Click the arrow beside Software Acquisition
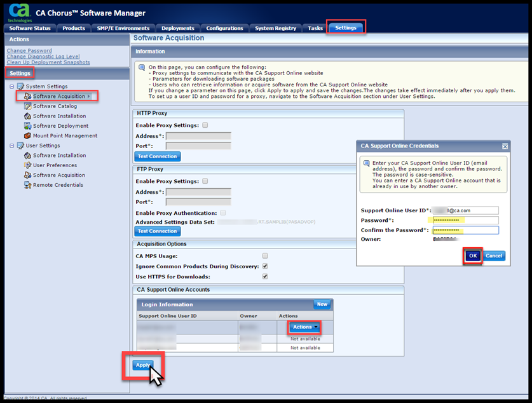 pyautogui.click(x=89, y=97)
